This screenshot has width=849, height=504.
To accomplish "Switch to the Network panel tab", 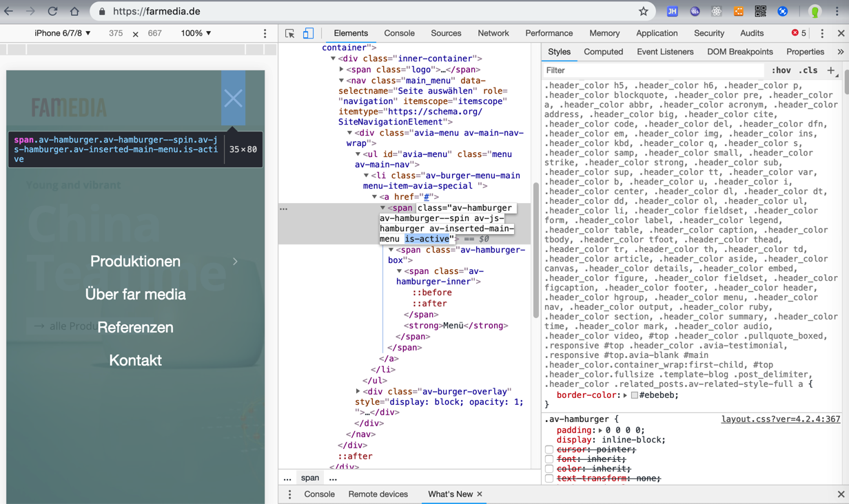I will [x=493, y=33].
